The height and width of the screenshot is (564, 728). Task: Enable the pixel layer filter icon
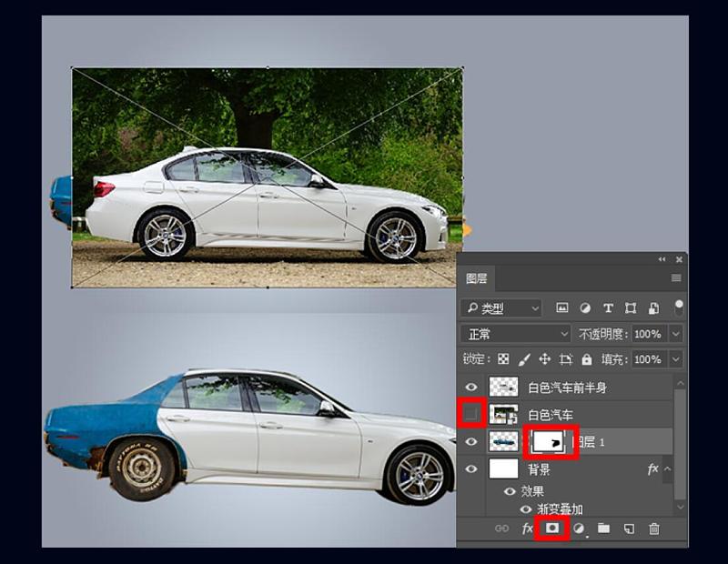562,308
